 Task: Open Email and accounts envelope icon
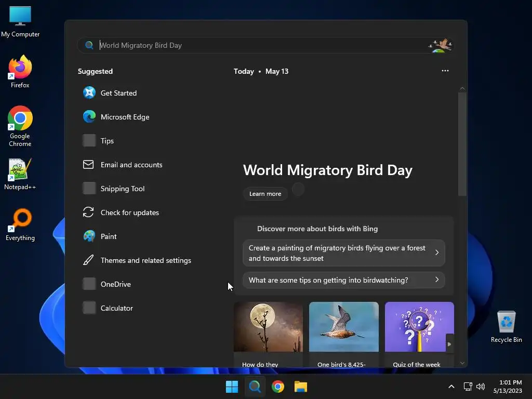click(88, 165)
